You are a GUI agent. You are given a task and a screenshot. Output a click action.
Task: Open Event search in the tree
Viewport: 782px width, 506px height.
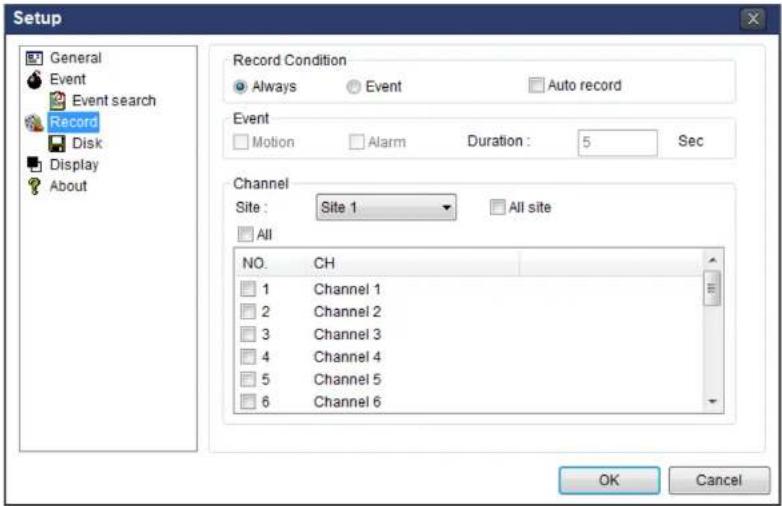click(x=114, y=101)
